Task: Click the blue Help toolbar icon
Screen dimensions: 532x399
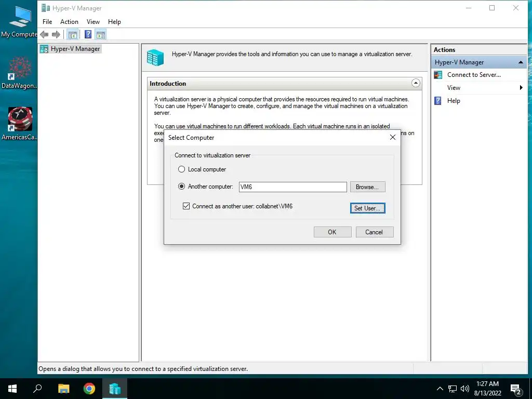Action: pyautogui.click(x=88, y=34)
